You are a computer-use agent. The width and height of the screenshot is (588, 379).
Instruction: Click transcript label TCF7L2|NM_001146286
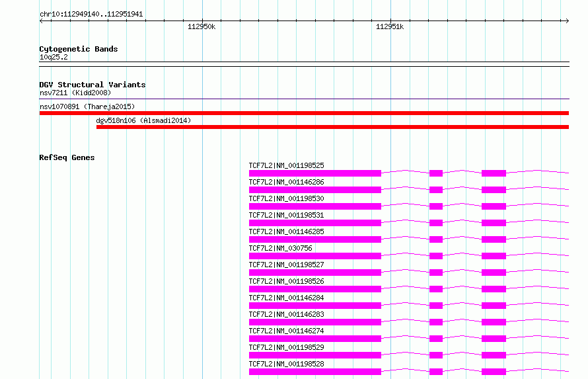[287, 182]
